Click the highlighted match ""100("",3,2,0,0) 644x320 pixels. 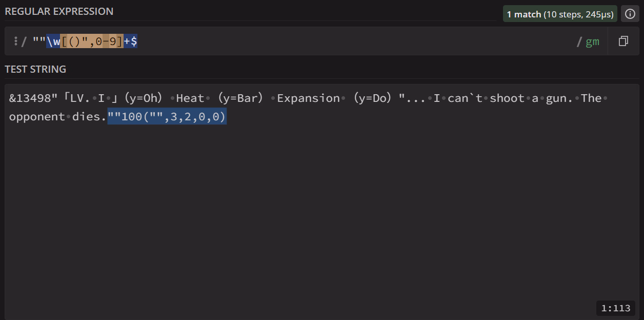pos(167,117)
